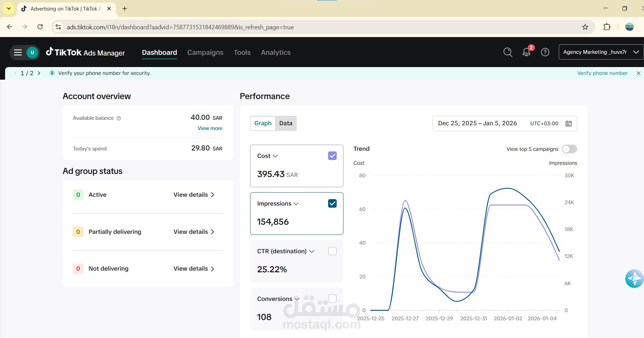Click the Verify phone number link
644x338 pixels.
pos(602,73)
